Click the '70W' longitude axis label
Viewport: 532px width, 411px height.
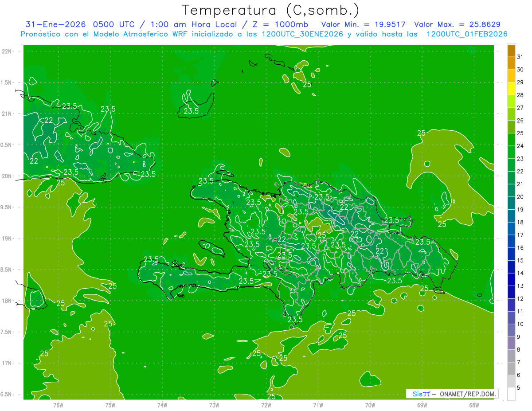tap(370, 405)
